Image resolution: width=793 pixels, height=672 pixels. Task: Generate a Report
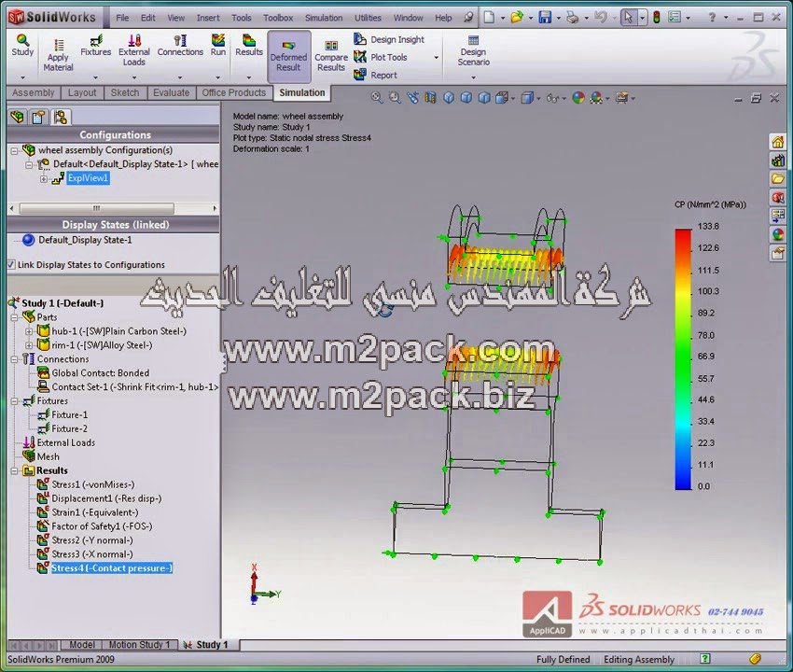tap(375, 75)
